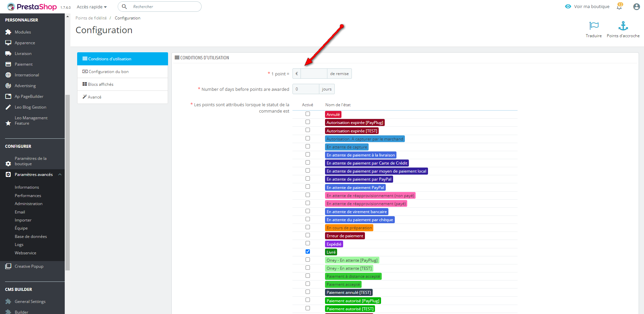Click the 1 point value input field
644x314 pixels.
314,74
